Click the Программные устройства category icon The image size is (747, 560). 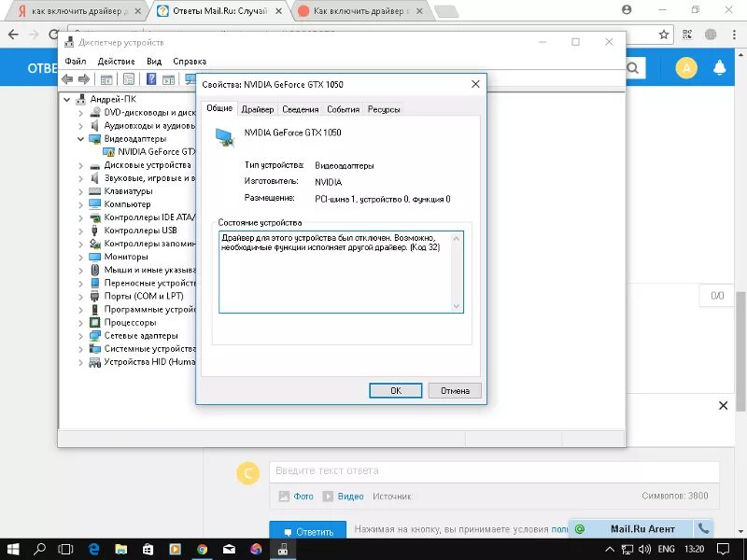pyautogui.click(x=95, y=310)
